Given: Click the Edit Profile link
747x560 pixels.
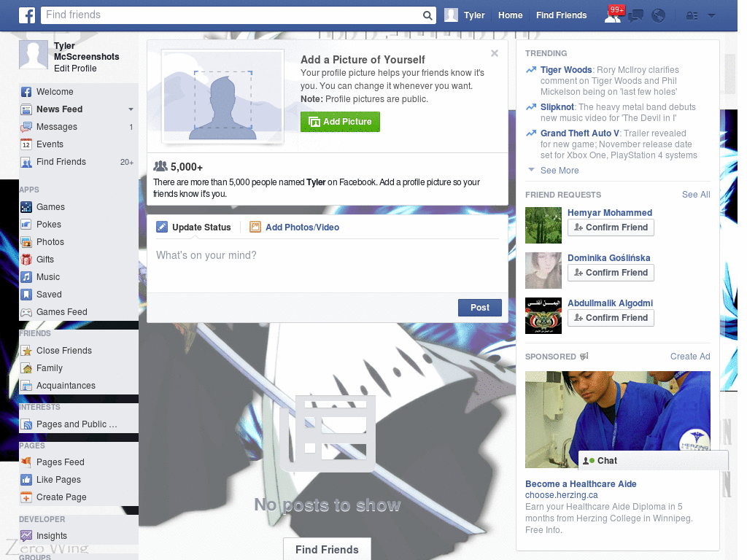Looking at the screenshot, I should 75,69.
